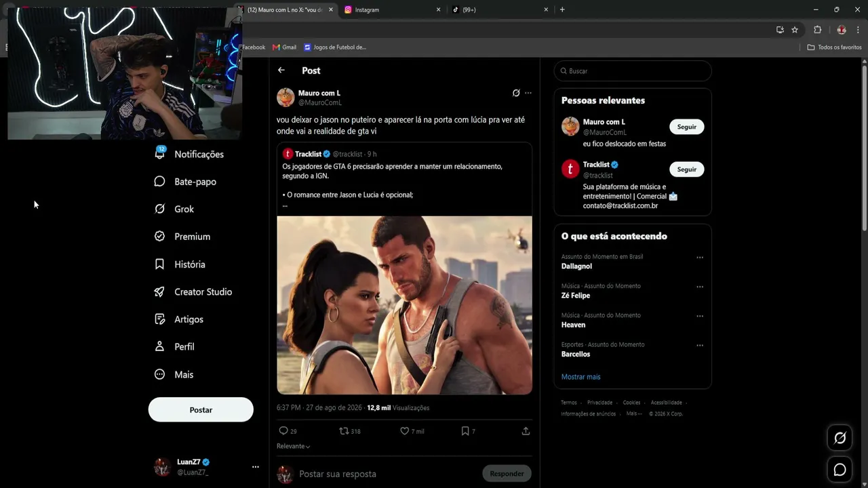
Task: Open Bate-papo in the X sidebar
Action: point(185,182)
